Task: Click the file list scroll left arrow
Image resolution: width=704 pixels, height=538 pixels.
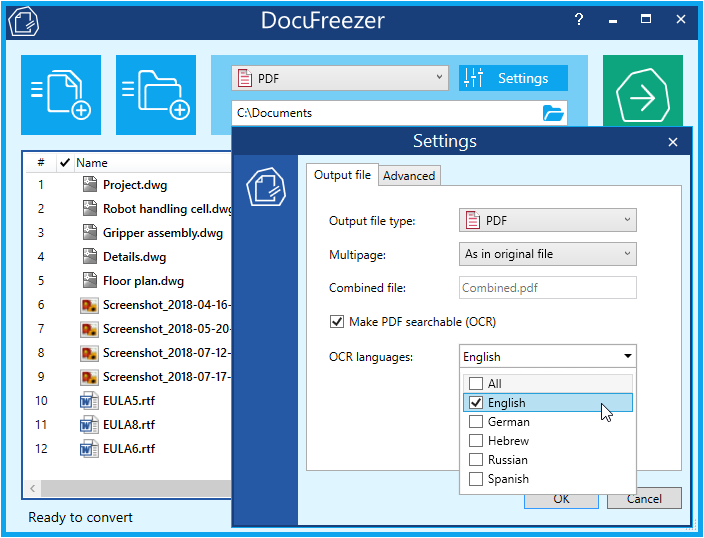Action: [33, 488]
